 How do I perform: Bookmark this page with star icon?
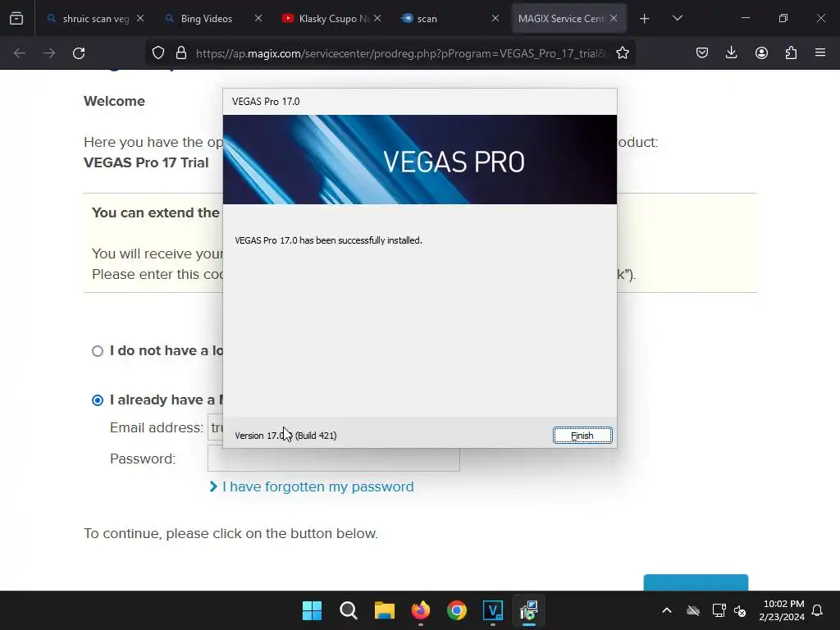[x=623, y=53]
